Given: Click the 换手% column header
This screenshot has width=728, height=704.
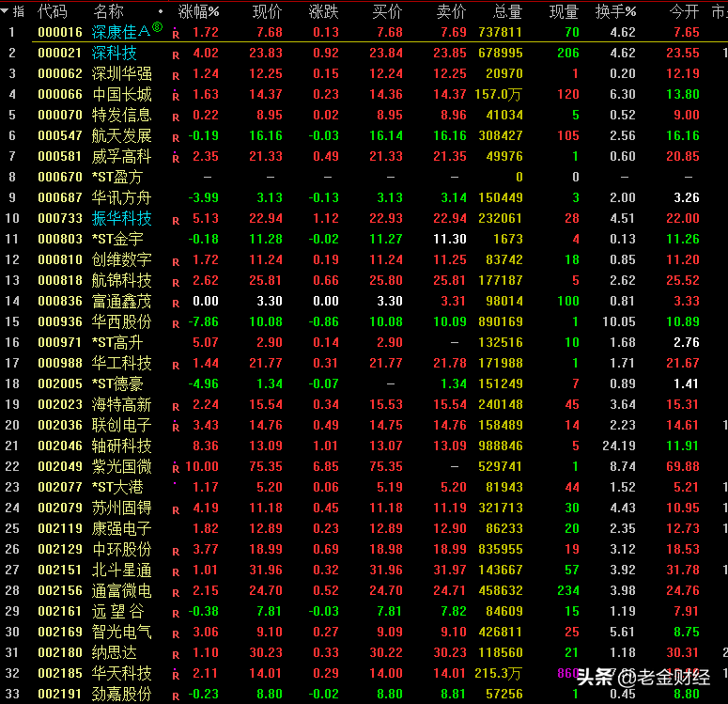Looking at the screenshot, I should [615, 11].
